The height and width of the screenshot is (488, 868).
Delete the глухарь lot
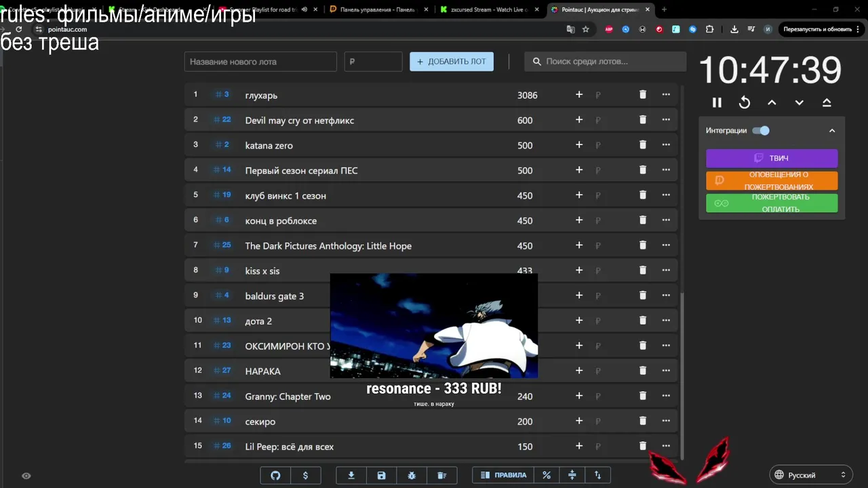pyautogui.click(x=643, y=95)
